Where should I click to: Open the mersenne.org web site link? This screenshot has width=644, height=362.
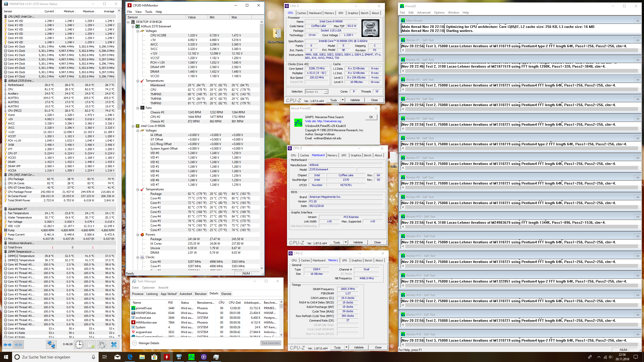pyautogui.click(x=323, y=121)
